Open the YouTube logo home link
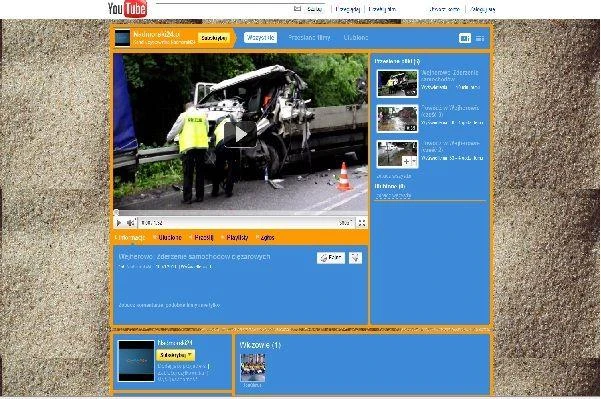The width and height of the screenshot is (601, 399). 127,9
